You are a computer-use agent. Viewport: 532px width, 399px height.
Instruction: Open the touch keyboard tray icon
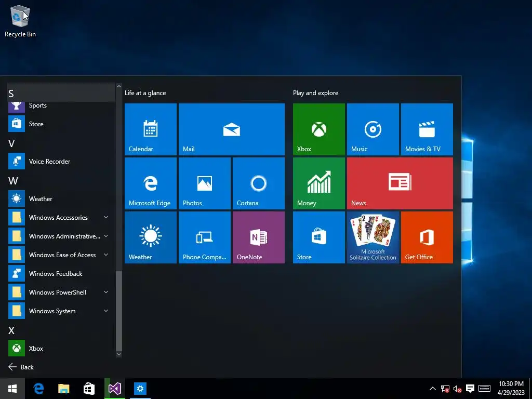click(485, 389)
